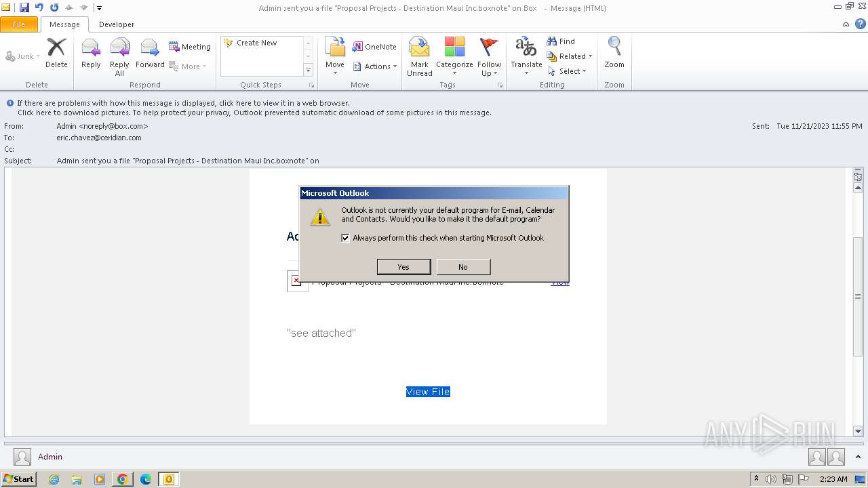This screenshot has height=488, width=868.
Task: Open Google Chrome from taskbar
Action: click(x=123, y=479)
